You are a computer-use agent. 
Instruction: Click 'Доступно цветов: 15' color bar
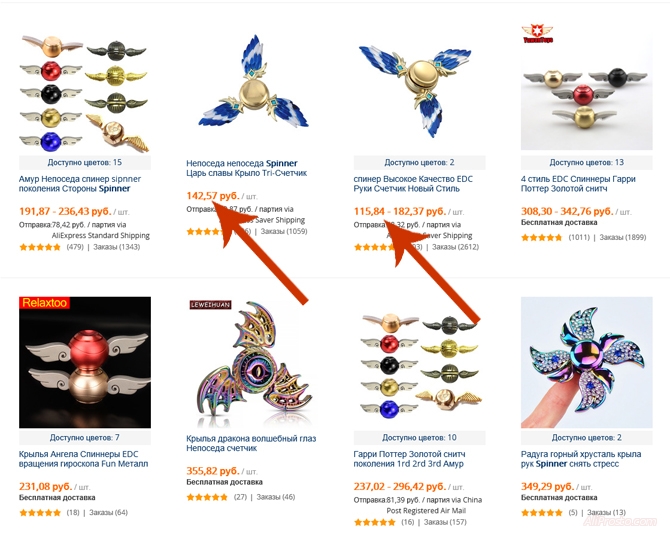[x=85, y=162]
